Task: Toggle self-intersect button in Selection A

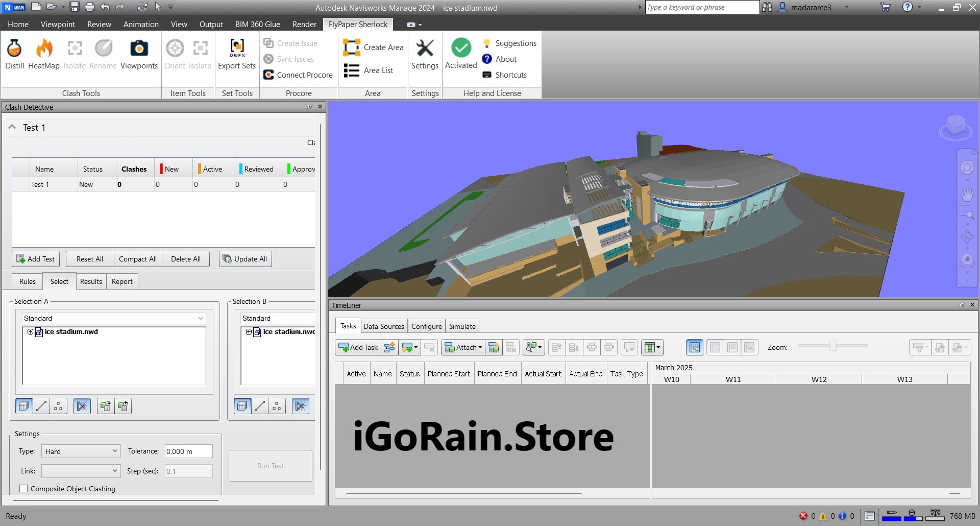Action: click(x=82, y=406)
